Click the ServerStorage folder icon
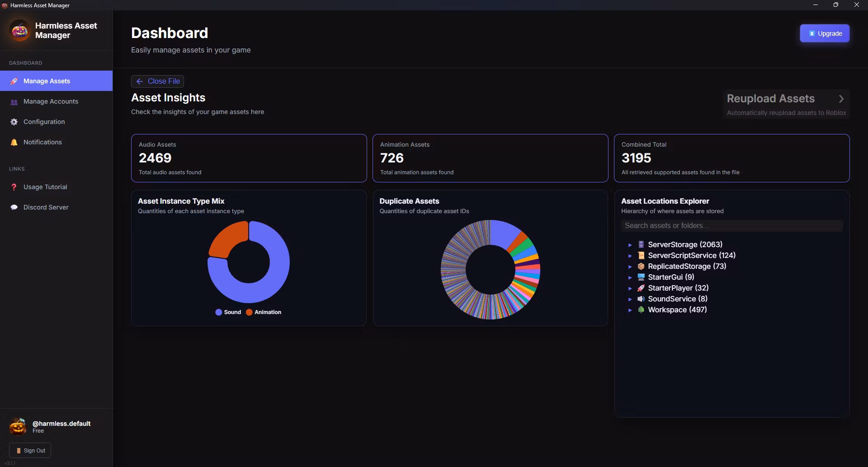868x467 pixels. 641,244
